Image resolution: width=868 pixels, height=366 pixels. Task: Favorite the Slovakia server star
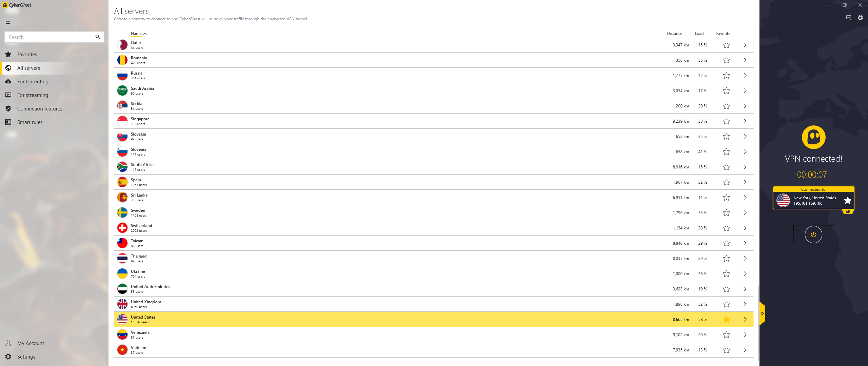click(x=726, y=136)
